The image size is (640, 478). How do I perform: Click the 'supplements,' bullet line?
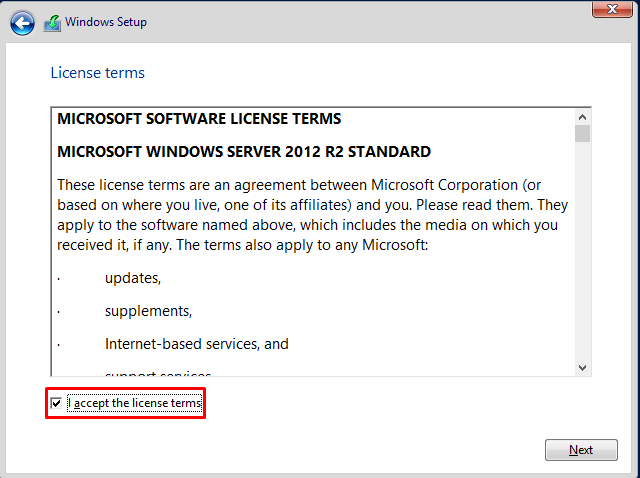point(149,311)
